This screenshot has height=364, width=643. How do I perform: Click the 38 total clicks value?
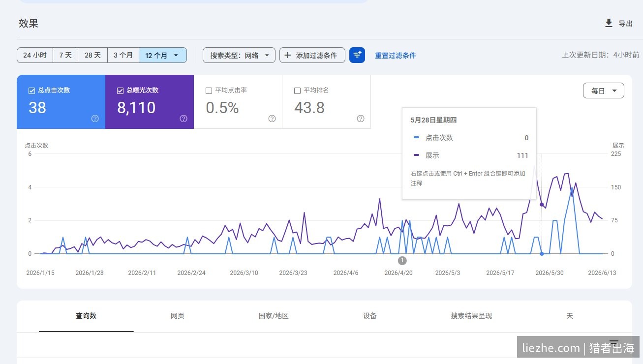coord(37,107)
